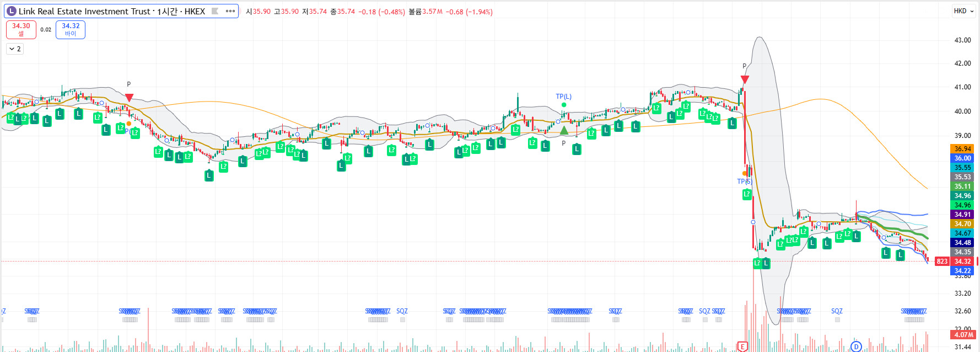Click the TP(S) signal label
The width and height of the screenshot is (980, 352).
[745, 182]
